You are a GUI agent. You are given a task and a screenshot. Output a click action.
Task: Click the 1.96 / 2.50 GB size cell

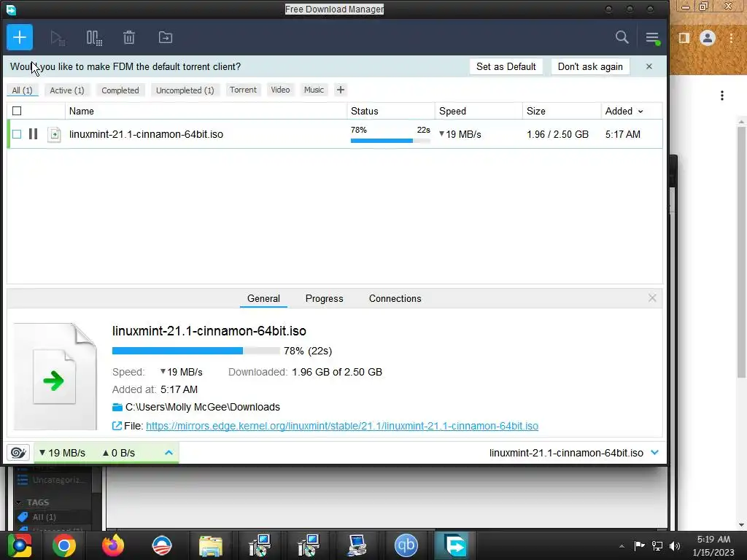(558, 134)
